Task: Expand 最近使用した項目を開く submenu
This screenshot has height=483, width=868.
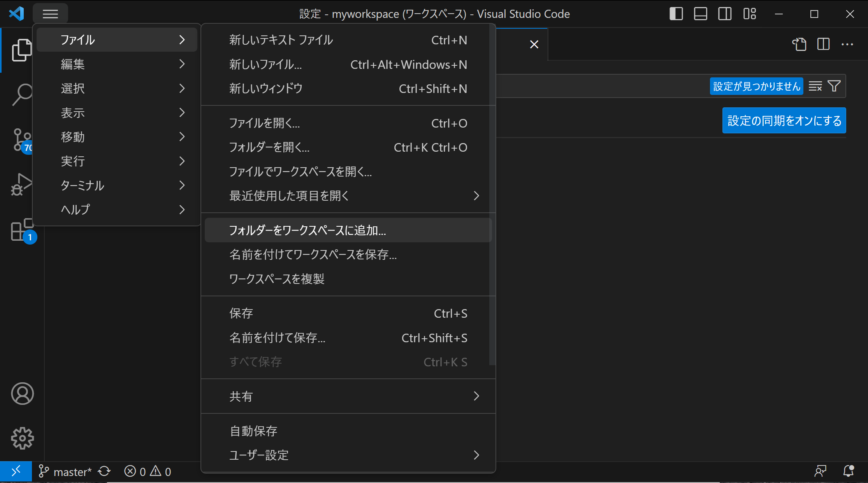Action: 348,196
